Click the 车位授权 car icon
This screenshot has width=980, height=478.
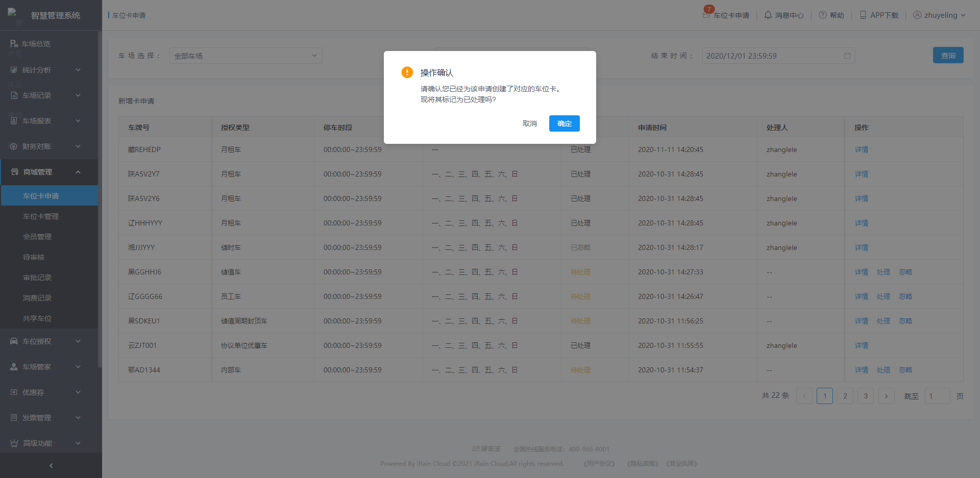click(14, 341)
